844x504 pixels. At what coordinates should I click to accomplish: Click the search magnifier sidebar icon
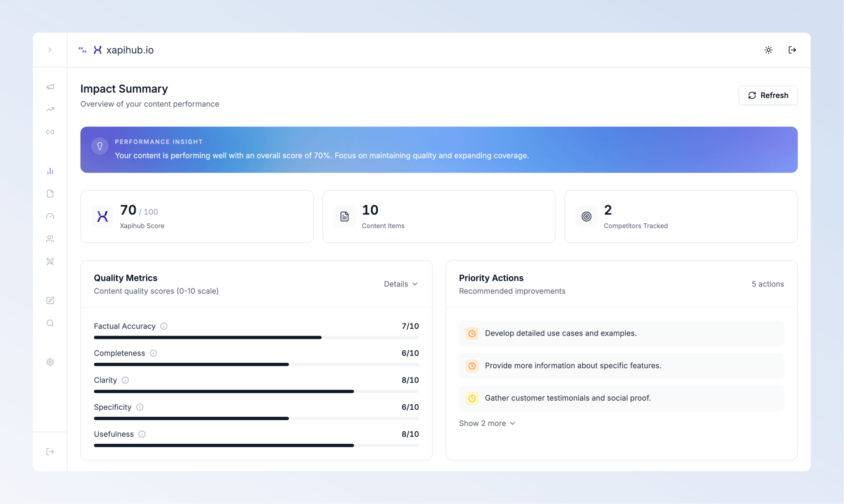pyautogui.click(x=50, y=323)
